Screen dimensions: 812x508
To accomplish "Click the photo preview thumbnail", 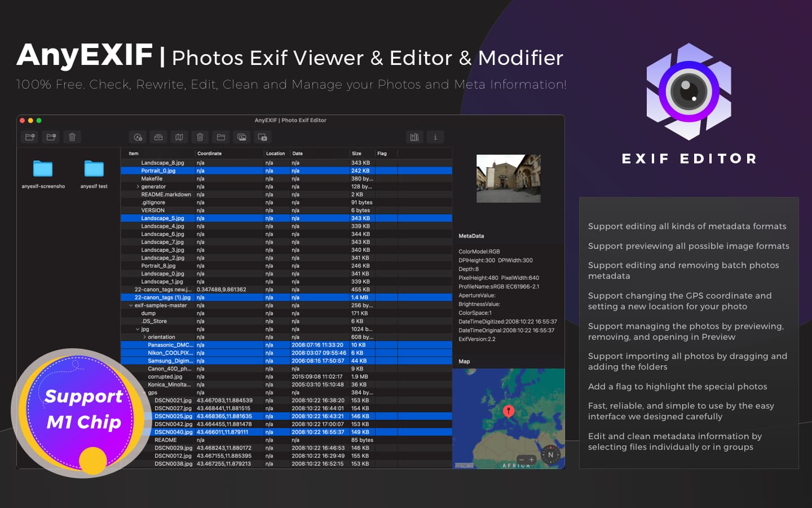I will pos(508,178).
